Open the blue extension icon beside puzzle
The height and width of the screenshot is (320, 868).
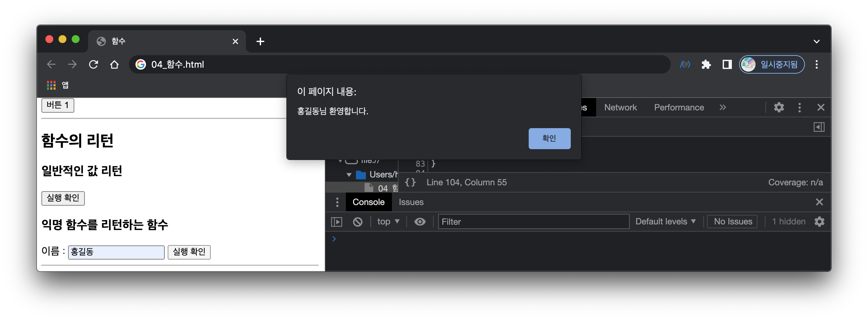point(685,64)
